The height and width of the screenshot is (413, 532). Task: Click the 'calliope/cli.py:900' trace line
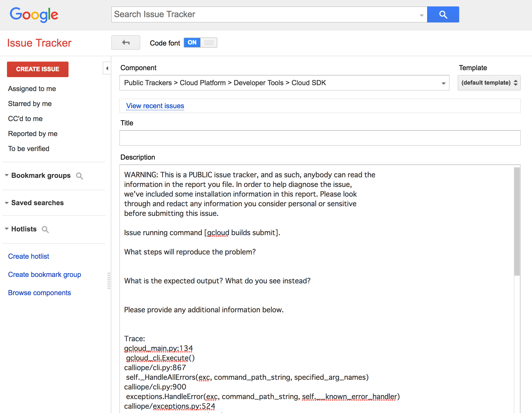[155, 387]
